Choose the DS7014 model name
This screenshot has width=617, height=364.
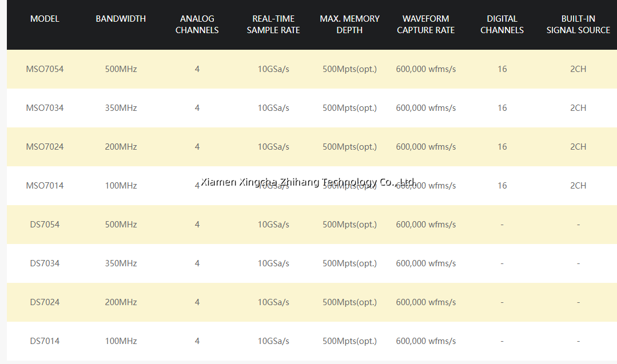coord(45,341)
